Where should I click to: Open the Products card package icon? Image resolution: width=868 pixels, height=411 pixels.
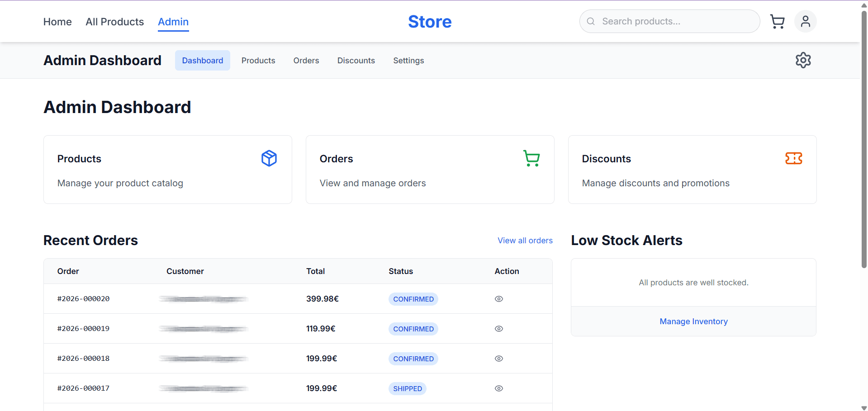[x=269, y=158]
